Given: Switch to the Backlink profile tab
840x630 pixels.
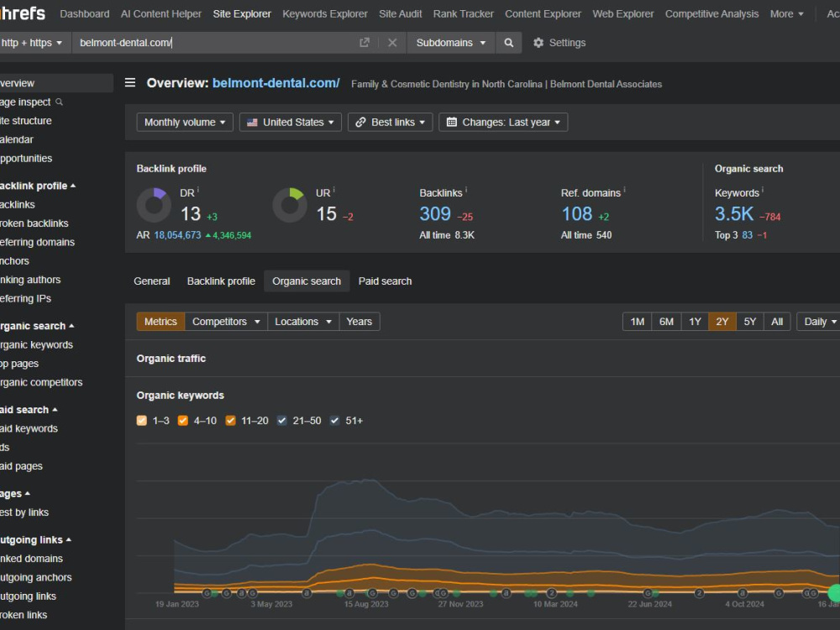Looking at the screenshot, I should pos(221,281).
